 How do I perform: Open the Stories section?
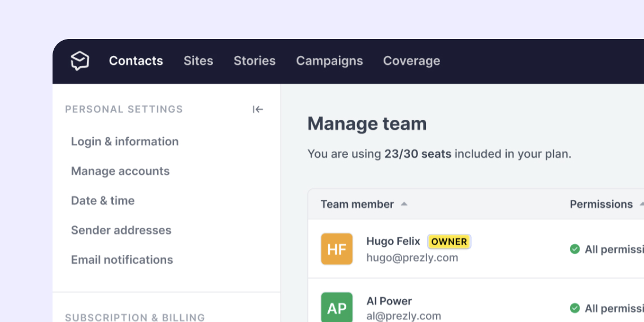coord(255,61)
